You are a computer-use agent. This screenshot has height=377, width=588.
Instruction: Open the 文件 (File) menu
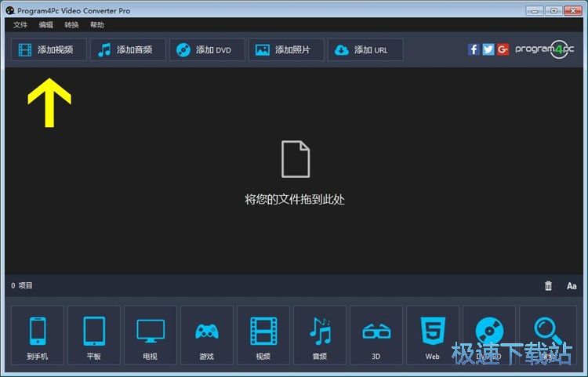(20, 25)
